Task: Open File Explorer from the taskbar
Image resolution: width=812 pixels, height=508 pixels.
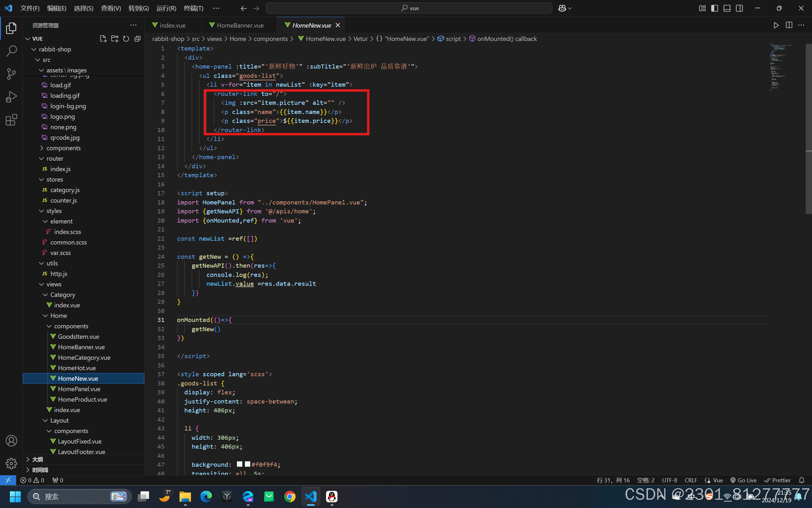Action: coord(185,496)
